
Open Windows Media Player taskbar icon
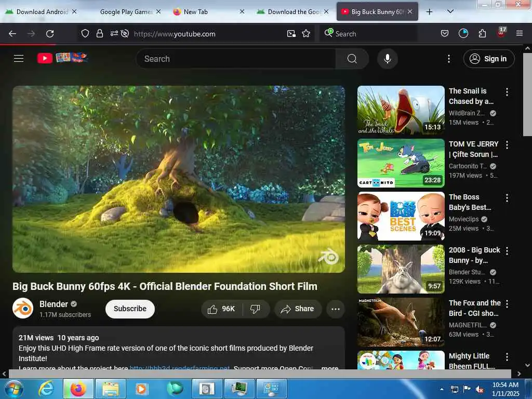tap(141, 389)
